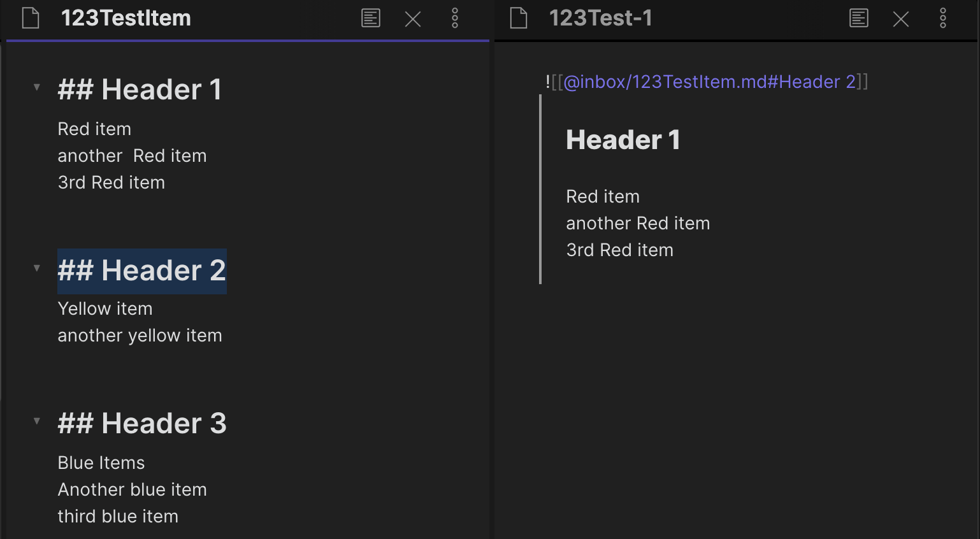980x539 pixels.
Task: Open more options menu for 123TestItem pane
Action: 455,18
